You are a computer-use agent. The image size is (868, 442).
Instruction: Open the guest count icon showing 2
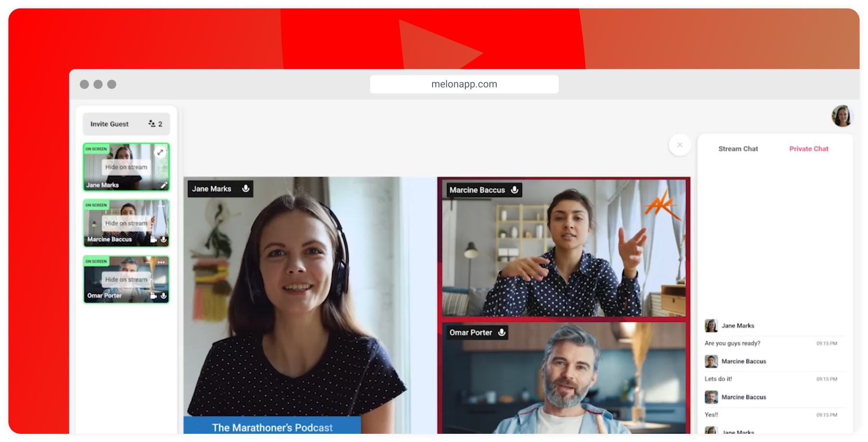[x=155, y=124]
